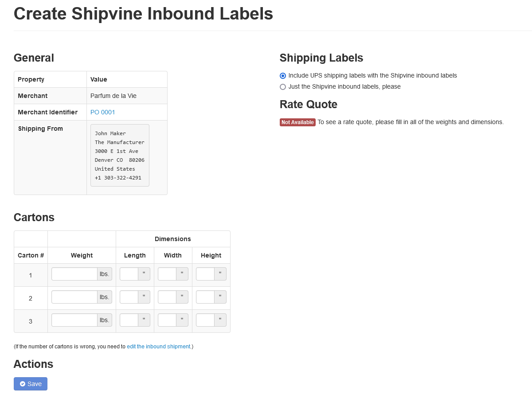Click carton 2 height input
The width and height of the screenshot is (532, 398).
[205, 297]
